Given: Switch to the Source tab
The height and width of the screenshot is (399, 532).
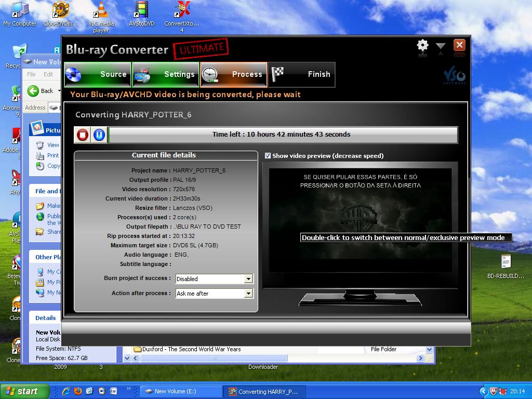Looking at the screenshot, I should click(x=98, y=74).
